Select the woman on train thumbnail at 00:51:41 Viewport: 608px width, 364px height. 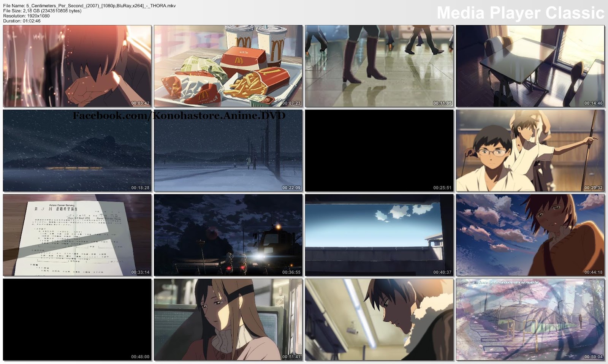(228, 320)
